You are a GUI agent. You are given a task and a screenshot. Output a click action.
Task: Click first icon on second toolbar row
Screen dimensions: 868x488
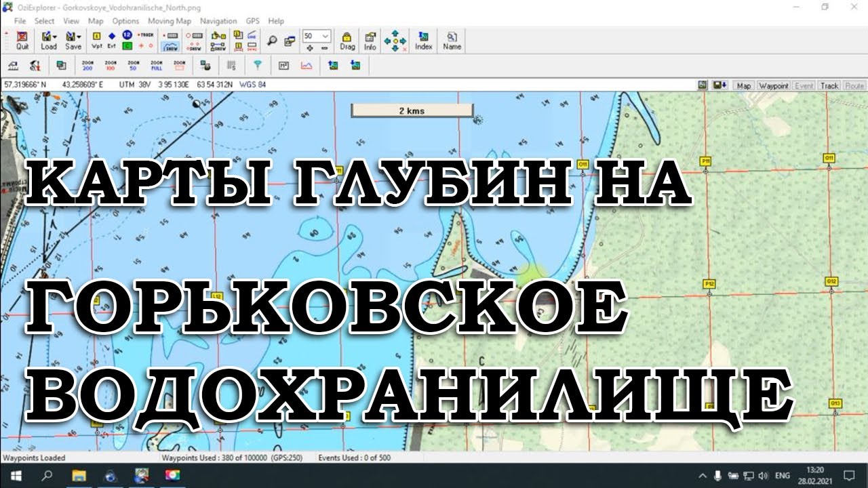pyautogui.click(x=13, y=66)
